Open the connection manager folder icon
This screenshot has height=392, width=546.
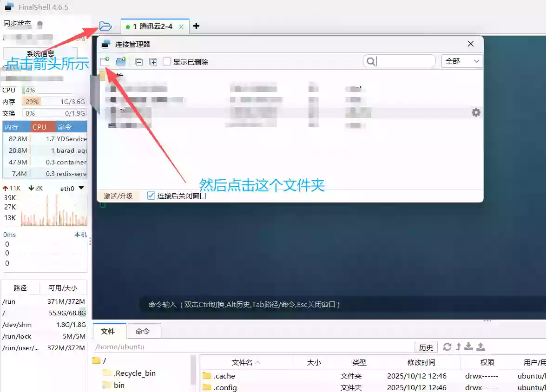(106, 26)
